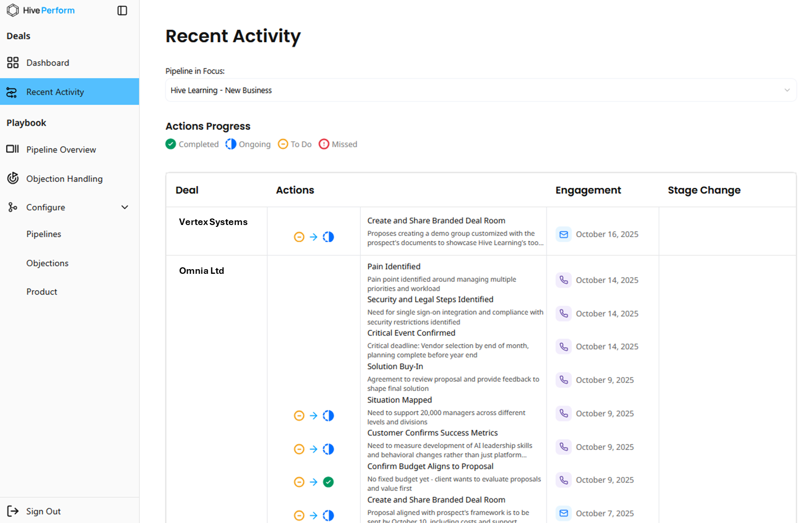Click the Objection Handling icon in the sidebar

coord(13,179)
